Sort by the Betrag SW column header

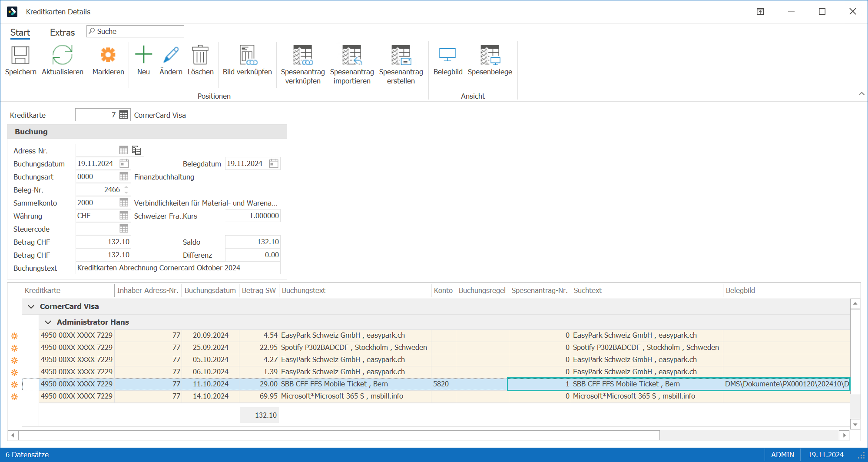[x=259, y=290]
